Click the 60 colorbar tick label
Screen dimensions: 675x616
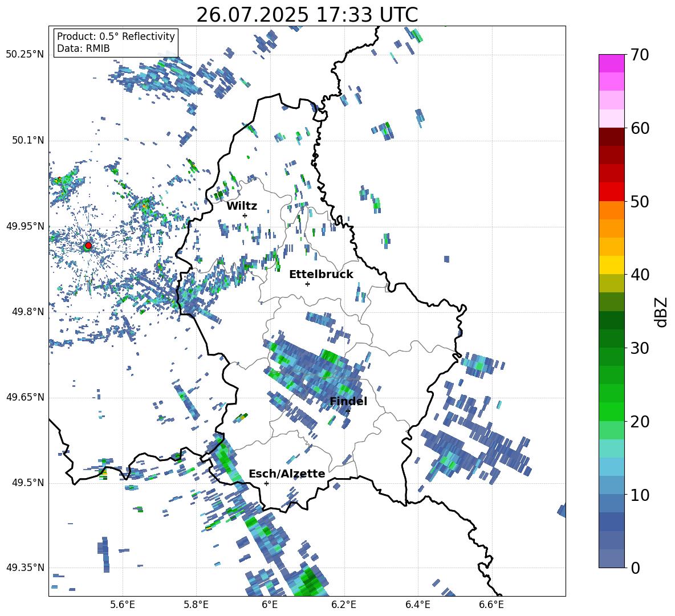point(639,128)
